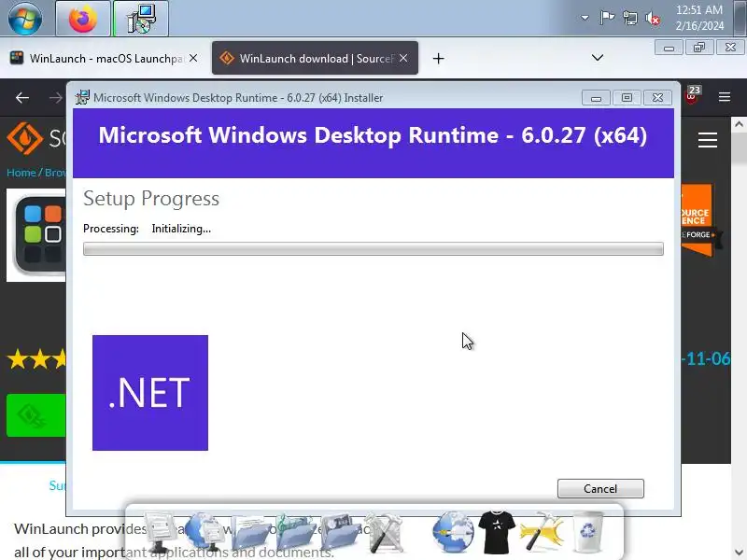Click the green download button
Viewport: 747px width, 560px height.
point(36,415)
